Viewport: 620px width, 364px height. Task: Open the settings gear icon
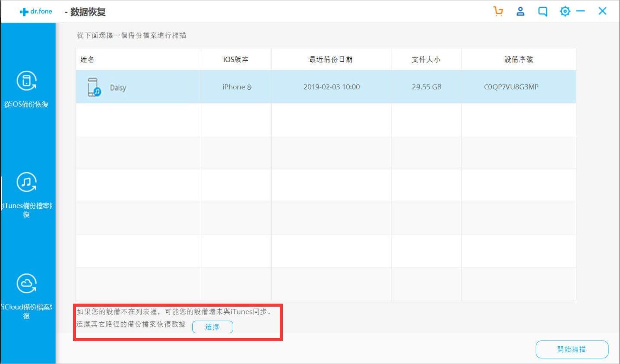pyautogui.click(x=565, y=11)
